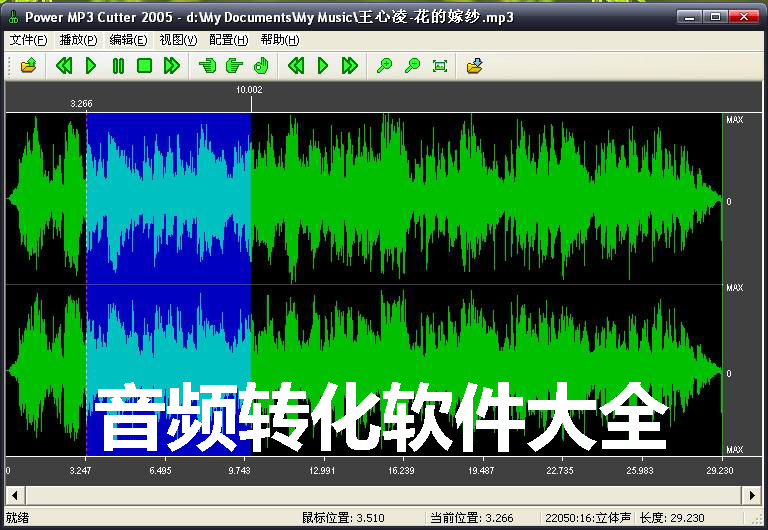Zoom out with the magnifier minus icon

point(412,65)
